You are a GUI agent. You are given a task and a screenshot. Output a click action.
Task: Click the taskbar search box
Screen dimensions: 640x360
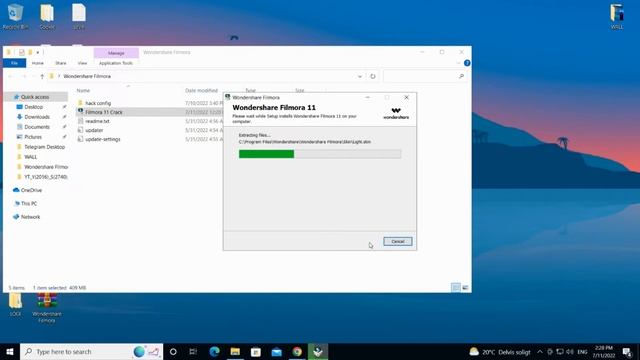pyautogui.click(x=91, y=352)
